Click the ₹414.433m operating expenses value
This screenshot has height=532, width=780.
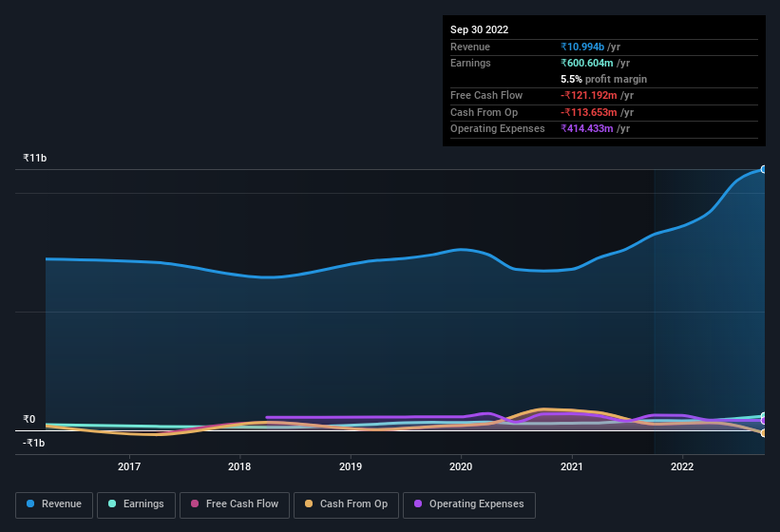pyautogui.click(x=586, y=128)
